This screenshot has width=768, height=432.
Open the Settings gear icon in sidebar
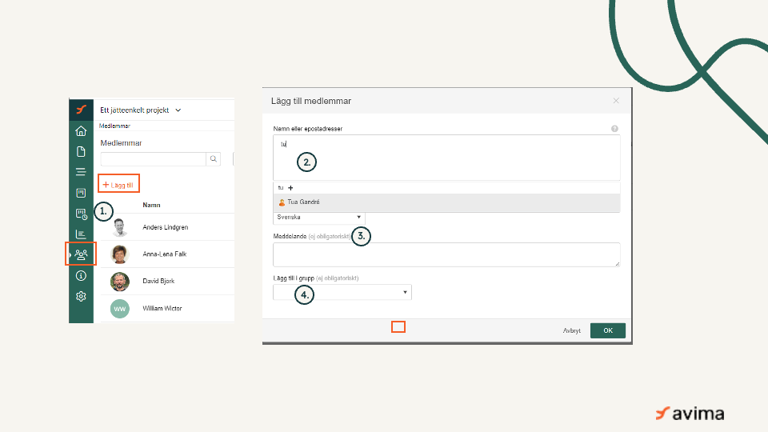pos(81,296)
